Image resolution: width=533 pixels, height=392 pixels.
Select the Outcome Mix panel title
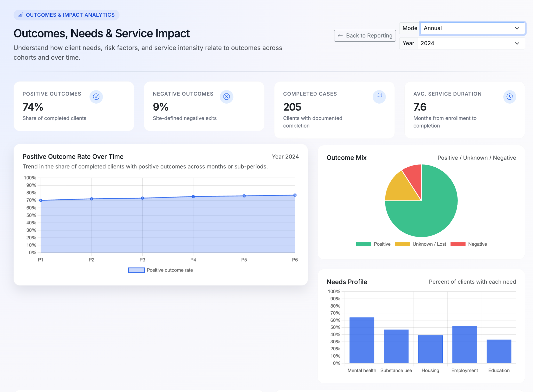click(346, 157)
